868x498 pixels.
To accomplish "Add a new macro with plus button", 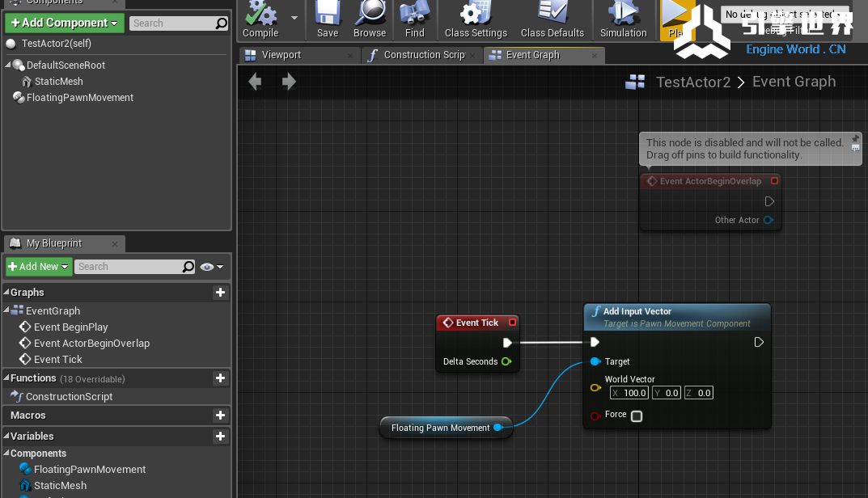I will [220, 415].
